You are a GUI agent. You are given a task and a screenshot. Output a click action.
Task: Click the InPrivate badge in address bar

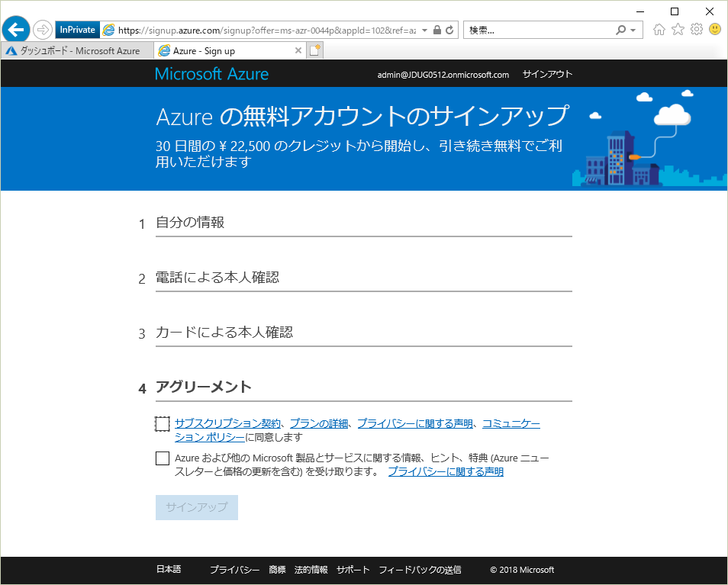[x=77, y=30]
